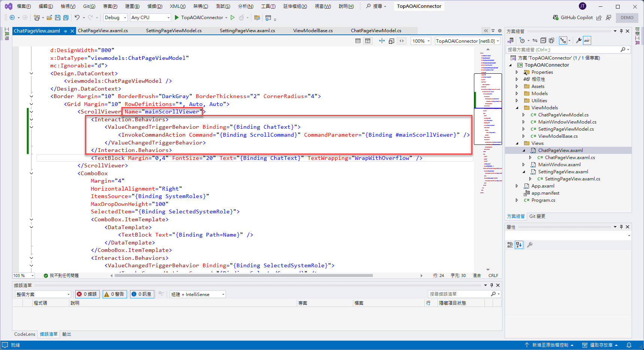This screenshot has width=644, height=350.
Task: Toggle the XAML code-only view icon
Action: coord(402,41)
